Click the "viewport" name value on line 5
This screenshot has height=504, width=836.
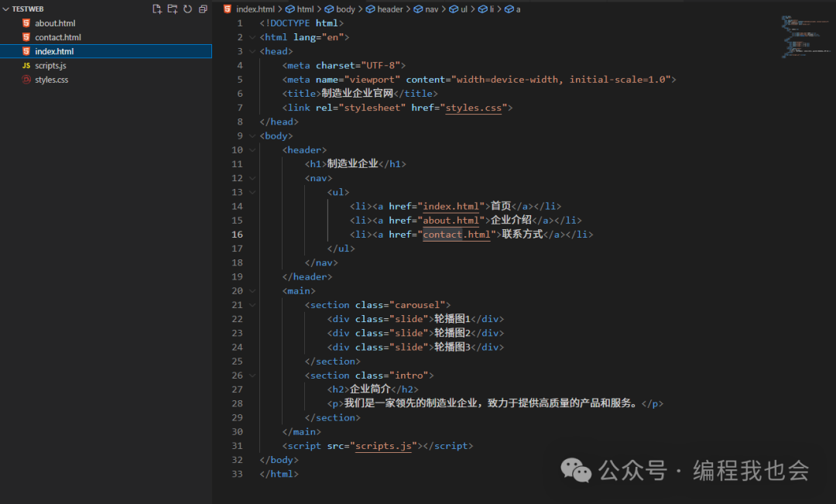(372, 80)
